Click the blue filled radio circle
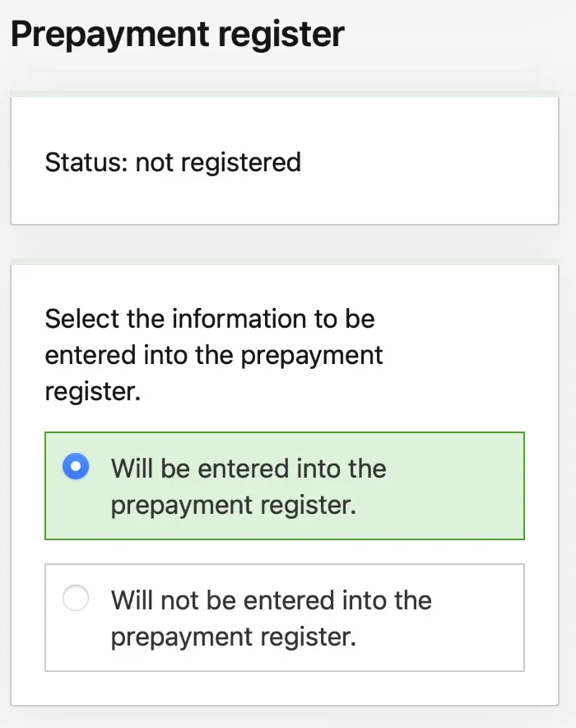Image resolution: width=576 pixels, height=728 pixels. click(x=76, y=466)
